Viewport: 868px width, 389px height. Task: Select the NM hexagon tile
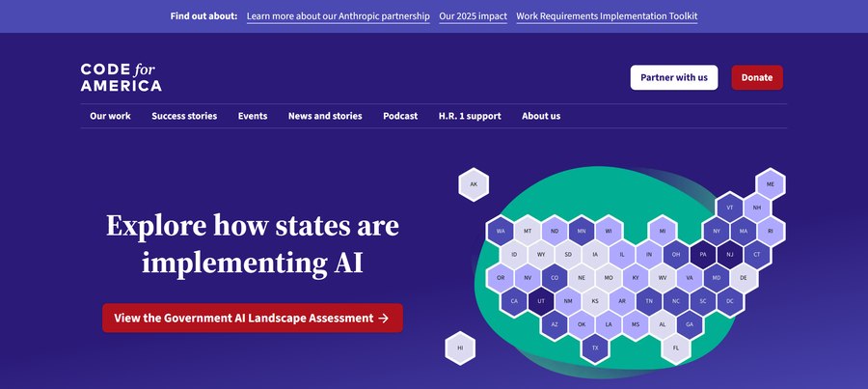(x=568, y=301)
